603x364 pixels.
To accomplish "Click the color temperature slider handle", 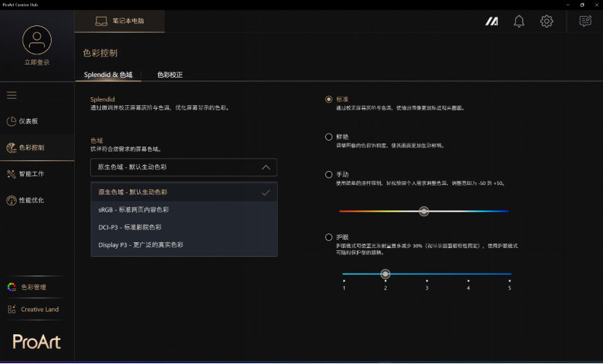I will point(424,211).
